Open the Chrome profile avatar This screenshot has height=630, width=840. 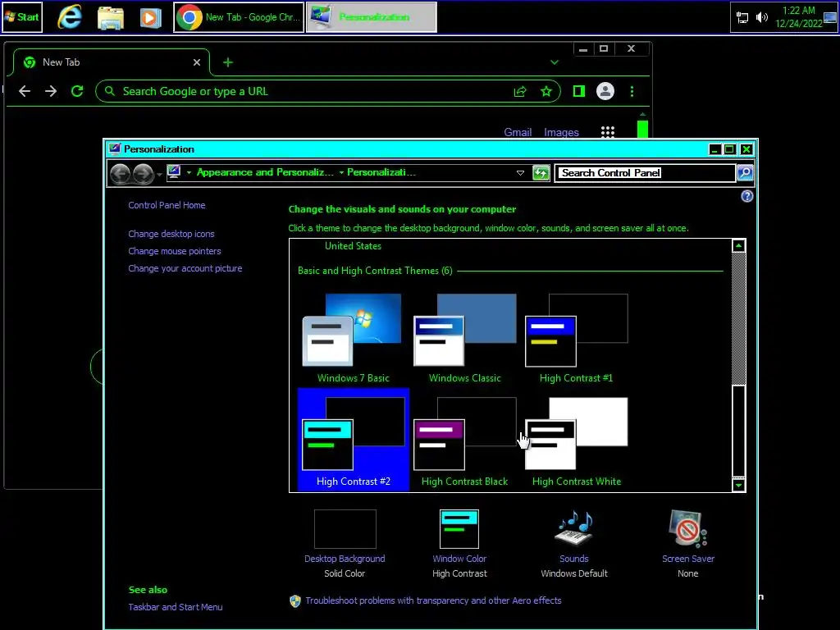(605, 92)
